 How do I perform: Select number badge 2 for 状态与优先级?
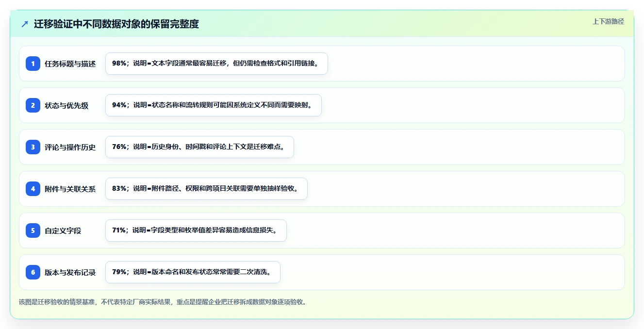(33, 105)
